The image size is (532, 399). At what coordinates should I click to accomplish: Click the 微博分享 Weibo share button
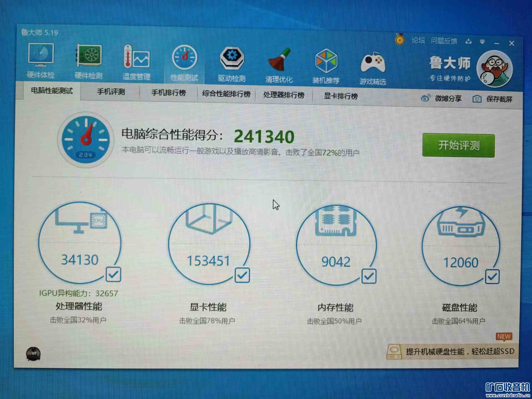pos(441,98)
